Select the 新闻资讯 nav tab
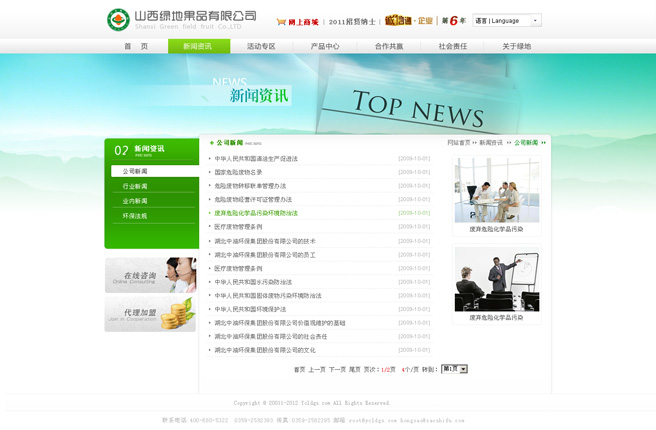This screenshot has width=656, height=430. tap(199, 46)
